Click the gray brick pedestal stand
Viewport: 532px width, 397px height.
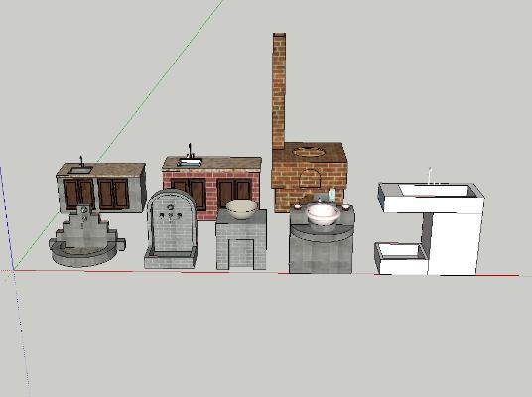(x=241, y=239)
